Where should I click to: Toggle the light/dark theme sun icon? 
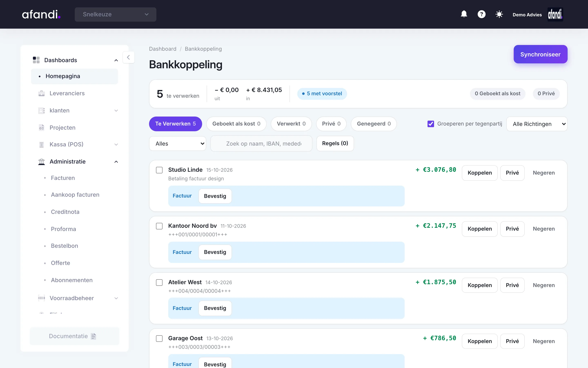point(499,14)
